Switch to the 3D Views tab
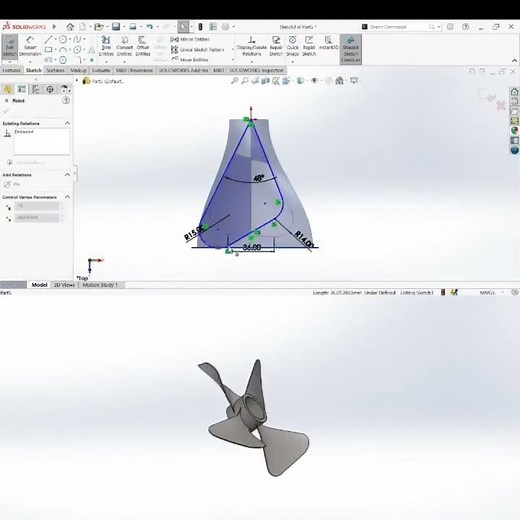 click(64, 285)
